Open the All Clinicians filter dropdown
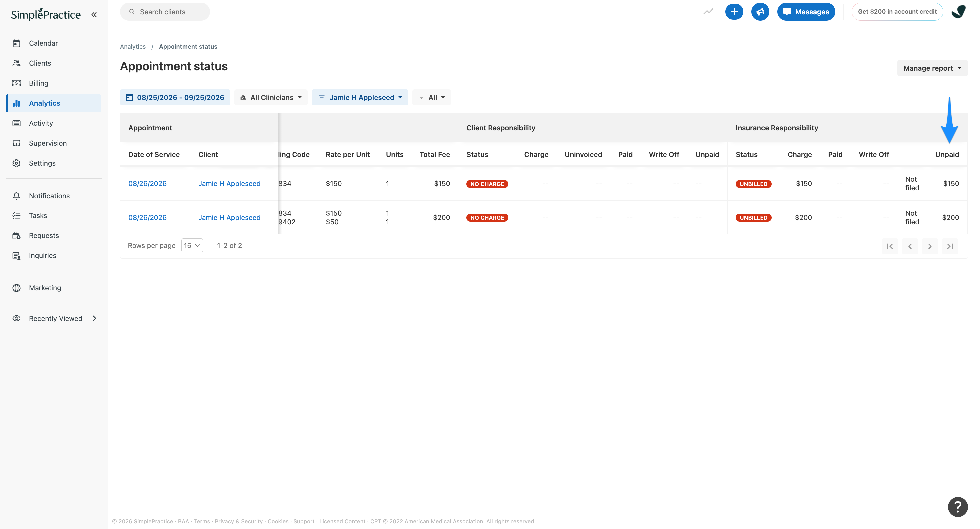 (271, 97)
